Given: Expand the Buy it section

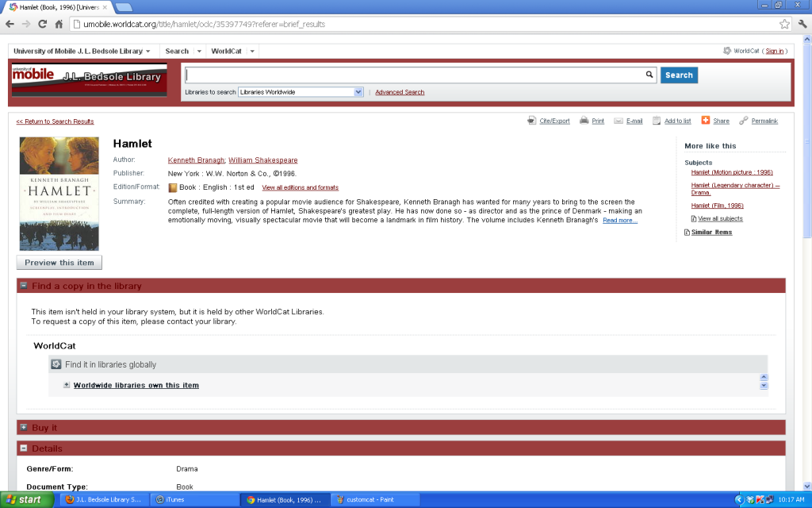Looking at the screenshot, I should point(23,427).
